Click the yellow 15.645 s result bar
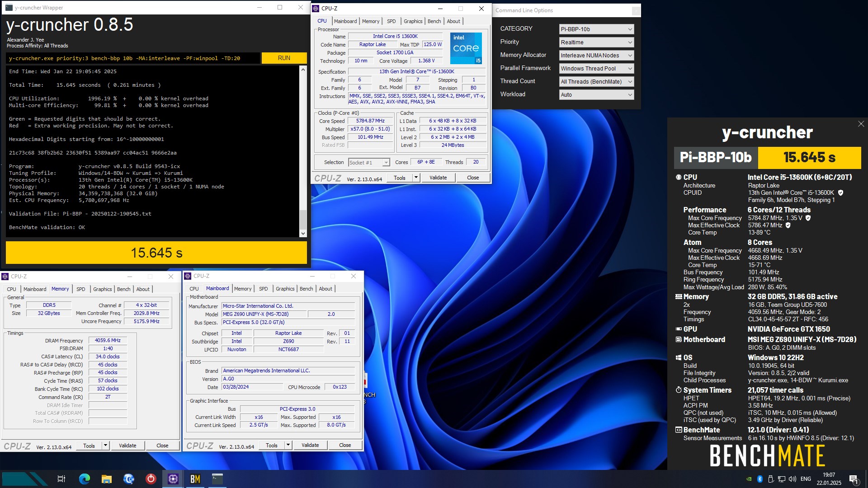 [x=156, y=253]
